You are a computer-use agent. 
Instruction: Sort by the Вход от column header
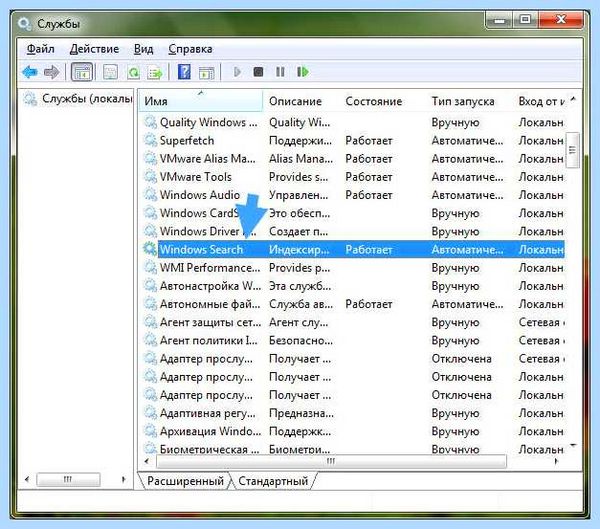(540, 101)
